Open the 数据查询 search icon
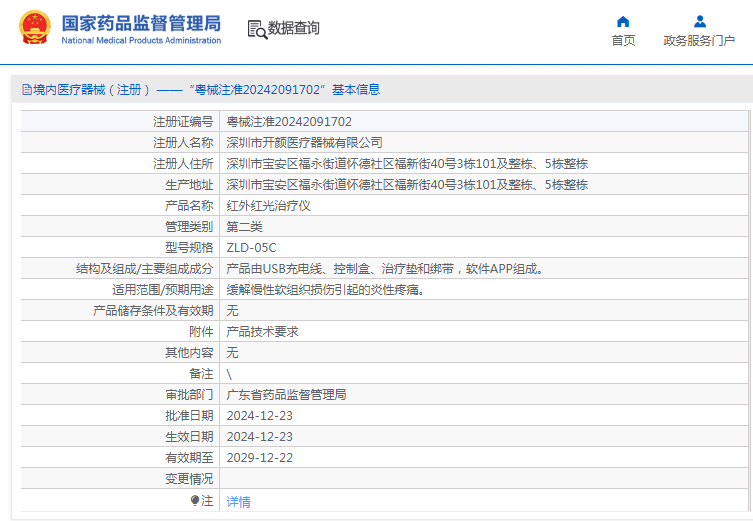753x521 pixels. [x=257, y=29]
